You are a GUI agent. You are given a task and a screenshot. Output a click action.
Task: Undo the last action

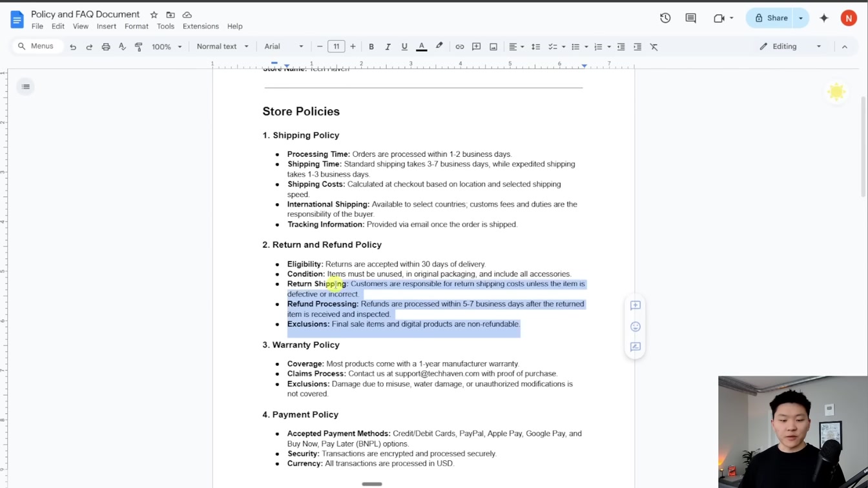[73, 46]
